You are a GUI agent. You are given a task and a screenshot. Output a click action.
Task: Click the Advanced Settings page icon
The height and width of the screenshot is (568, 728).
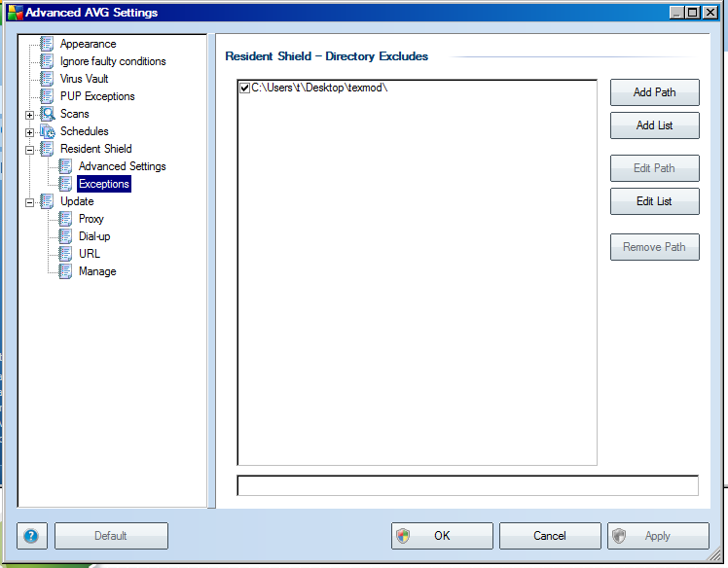(x=65, y=166)
